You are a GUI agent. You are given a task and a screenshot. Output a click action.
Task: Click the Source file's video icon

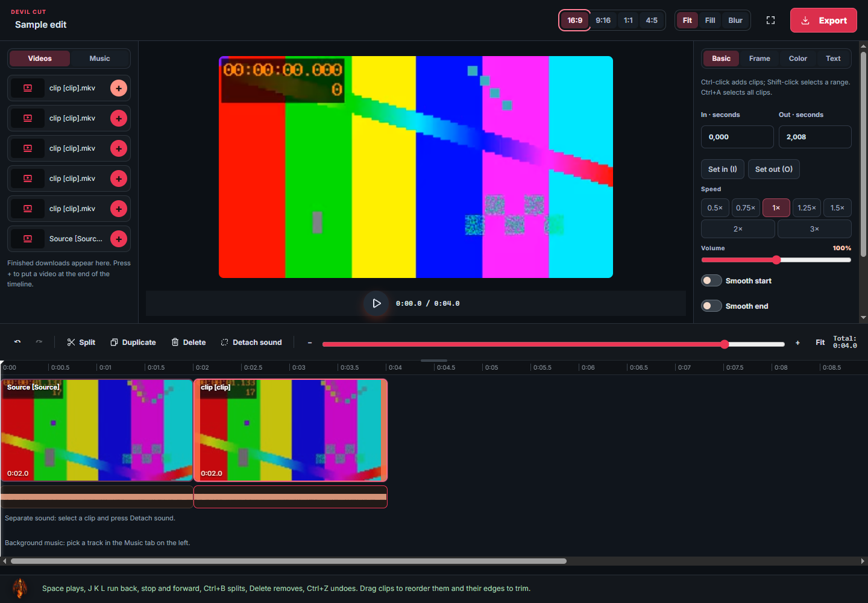[28, 239]
